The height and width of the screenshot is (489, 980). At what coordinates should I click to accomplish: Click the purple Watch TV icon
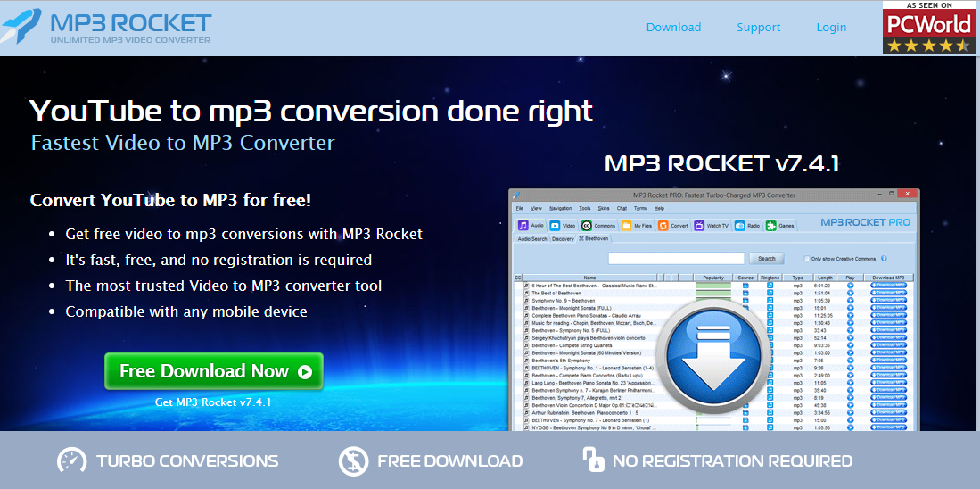[699, 226]
